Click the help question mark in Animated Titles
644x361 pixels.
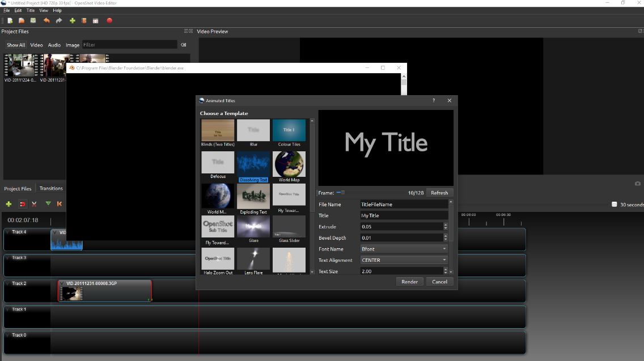click(434, 101)
